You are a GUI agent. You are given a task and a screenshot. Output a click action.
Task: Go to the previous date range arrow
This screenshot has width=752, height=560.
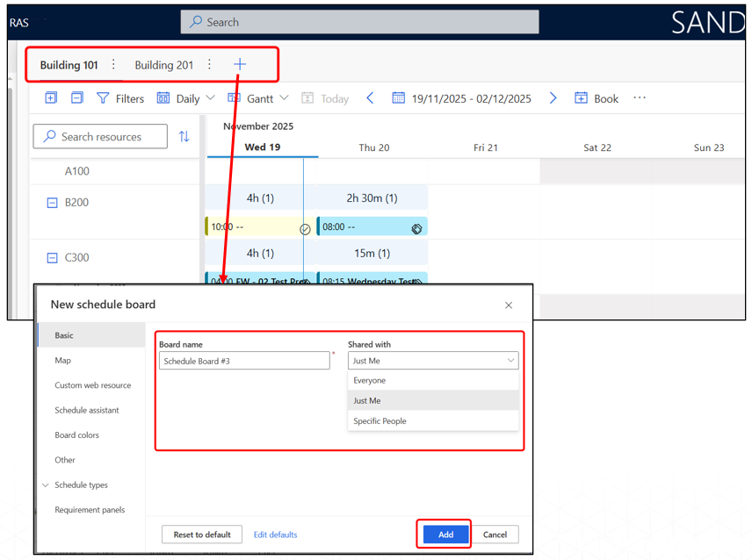click(370, 98)
